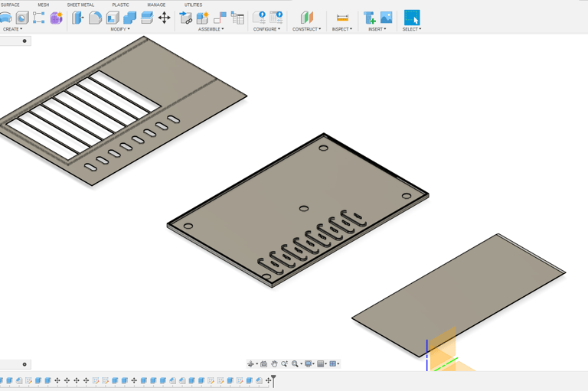Switch to the SHEET METAL tab
The height and width of the screenshot is (391, 588).
pyautogui.click(x=80, y=5)
